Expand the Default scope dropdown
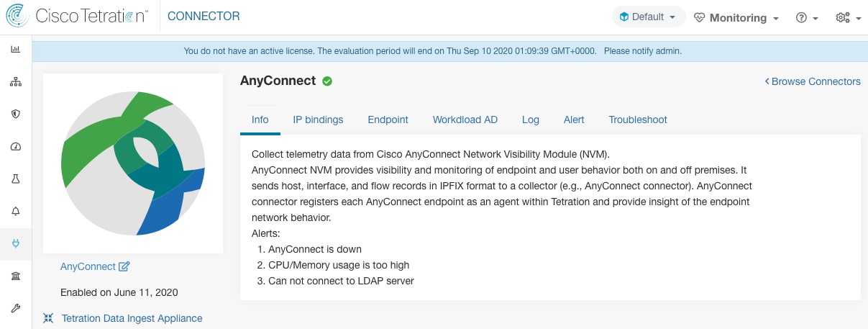Image resolution: width=868 pixels, height=329 pixels. click(649, 17)
